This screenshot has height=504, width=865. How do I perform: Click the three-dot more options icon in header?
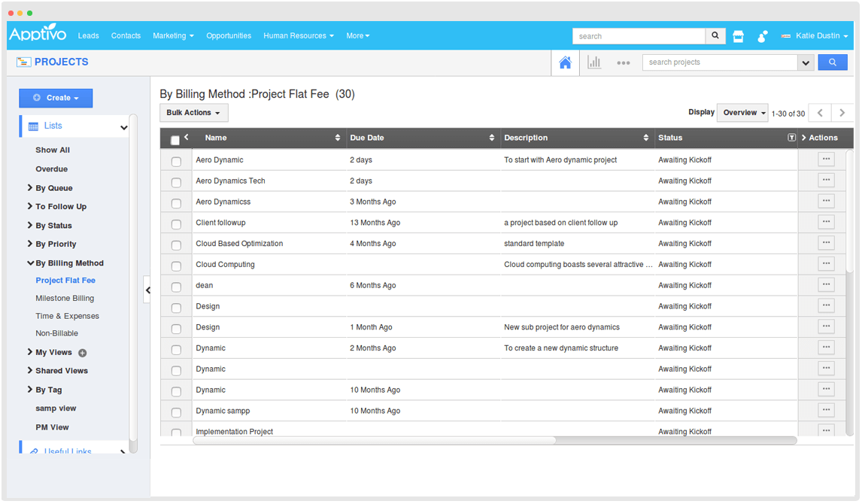coord(623,62)
